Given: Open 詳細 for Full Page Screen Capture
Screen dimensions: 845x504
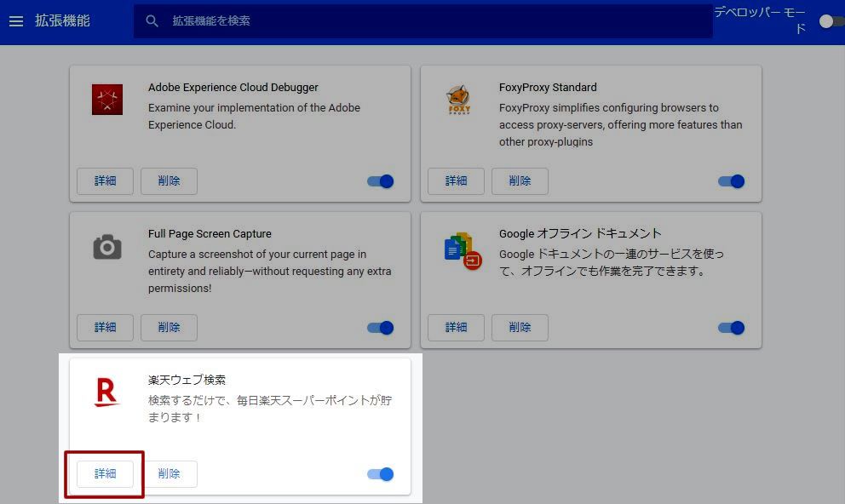Looking at the screenshot, I should click(x=105, y=328).
